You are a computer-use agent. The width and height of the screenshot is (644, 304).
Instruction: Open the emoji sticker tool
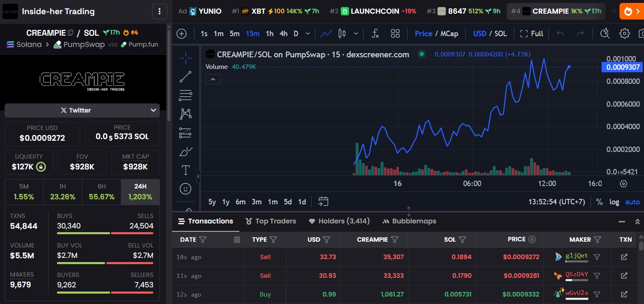[x=185, y=189]
